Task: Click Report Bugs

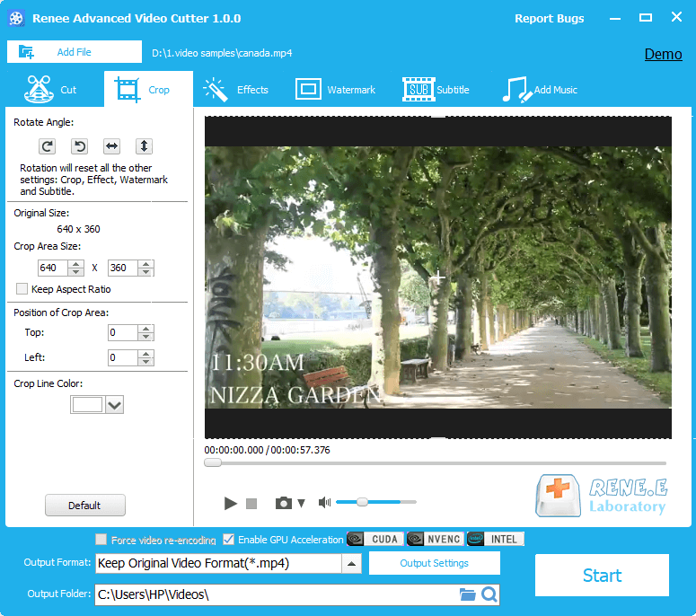Action: (549, 19)
